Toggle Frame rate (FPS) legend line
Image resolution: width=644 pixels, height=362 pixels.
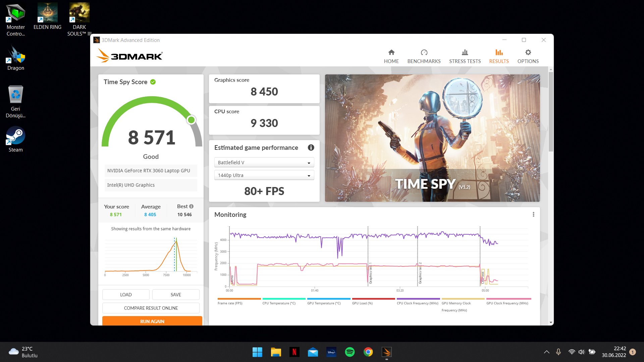[x=239, y=299]
